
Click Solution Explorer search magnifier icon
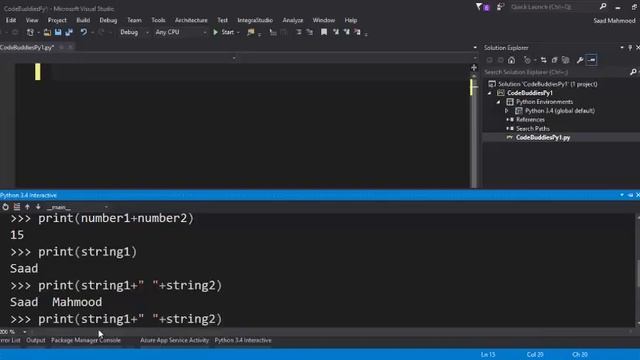[633, 72]
